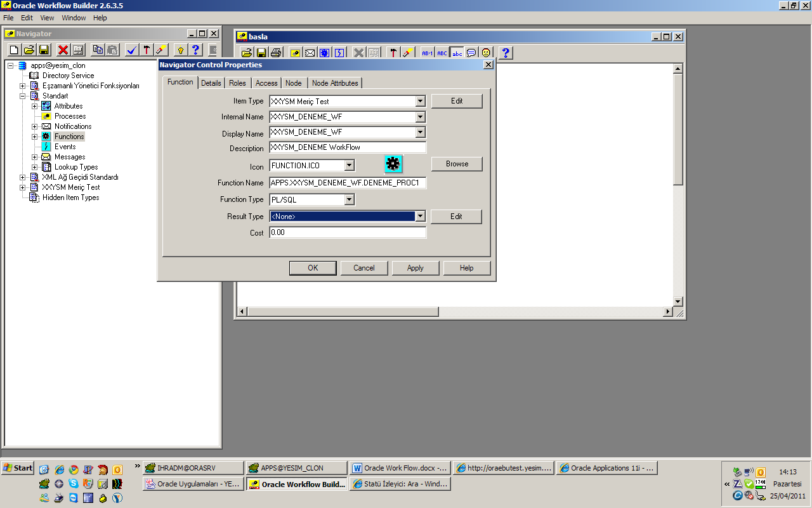Expand the Functions tree node

point(35,137)
